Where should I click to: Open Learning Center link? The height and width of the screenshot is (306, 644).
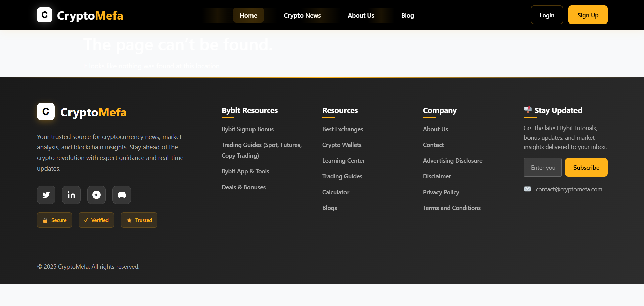tap(343, 161)
